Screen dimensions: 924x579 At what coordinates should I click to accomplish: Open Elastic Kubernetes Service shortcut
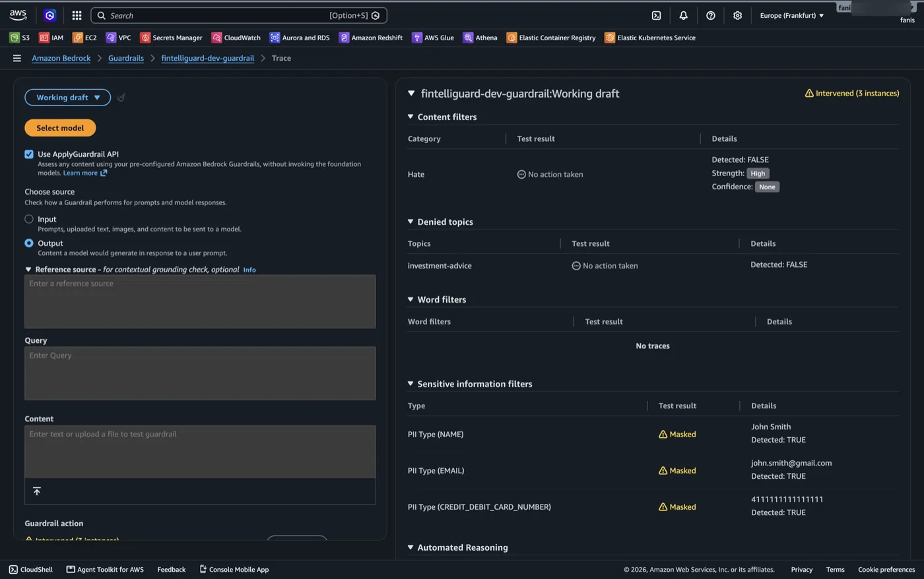pyautogui.click(x=650, y=38)
